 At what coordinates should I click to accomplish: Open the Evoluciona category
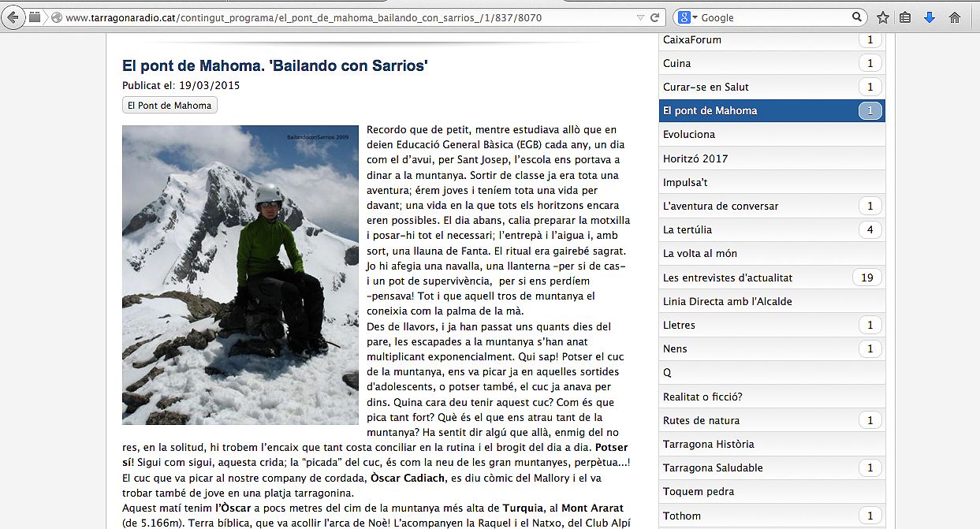point(772,134)
